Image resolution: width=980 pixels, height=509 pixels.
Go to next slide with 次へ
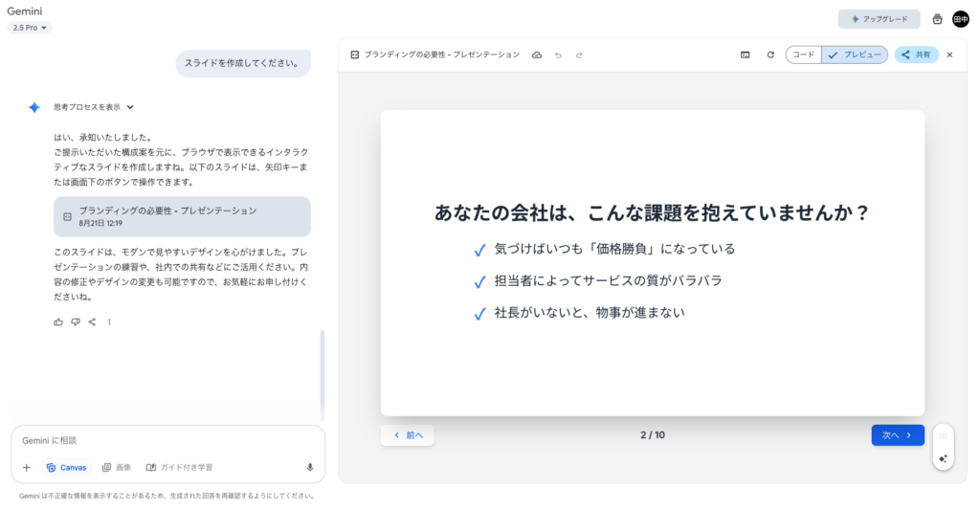(898, 435)
